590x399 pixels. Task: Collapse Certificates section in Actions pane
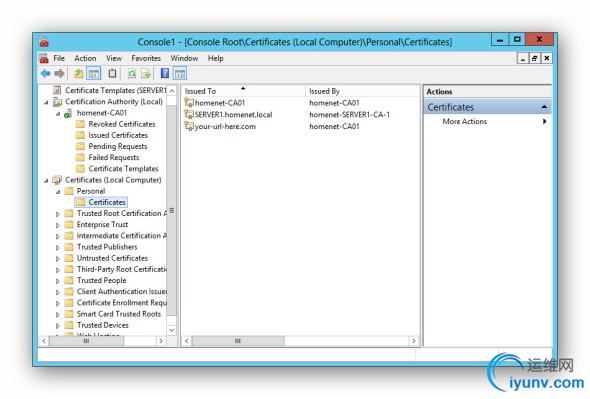point(544,107)
